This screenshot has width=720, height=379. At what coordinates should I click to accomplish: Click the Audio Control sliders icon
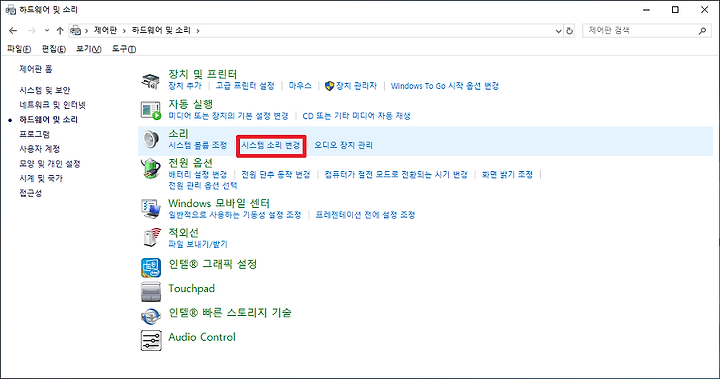click(151, 340)
